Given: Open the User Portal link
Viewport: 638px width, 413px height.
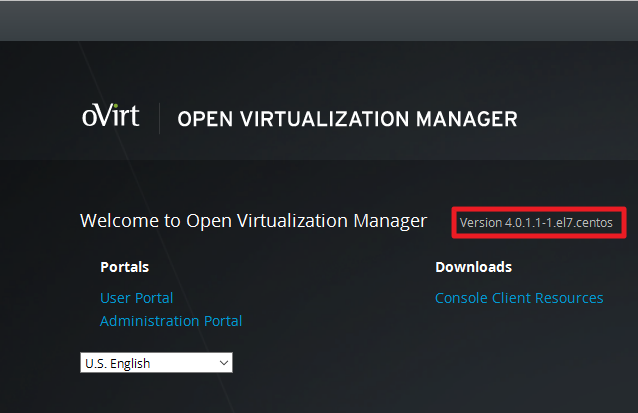Looking at the screenshot, I should click(137, 298).
